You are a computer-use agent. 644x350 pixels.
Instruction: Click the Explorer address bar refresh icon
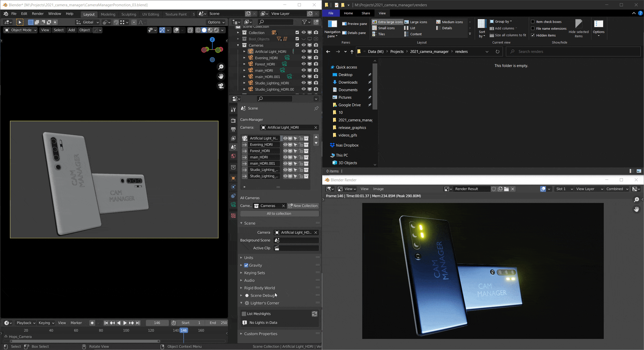tap(497, 52)
